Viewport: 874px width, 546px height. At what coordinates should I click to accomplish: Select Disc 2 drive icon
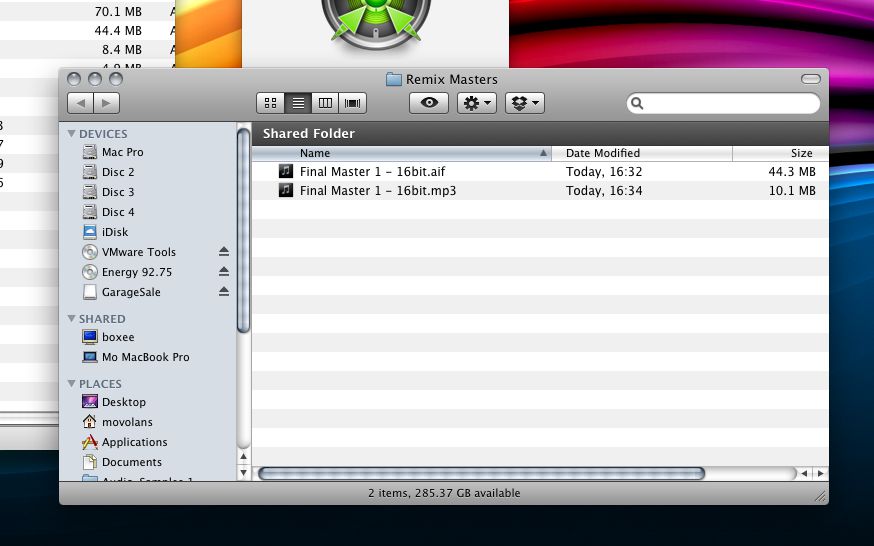pos(90,172)
